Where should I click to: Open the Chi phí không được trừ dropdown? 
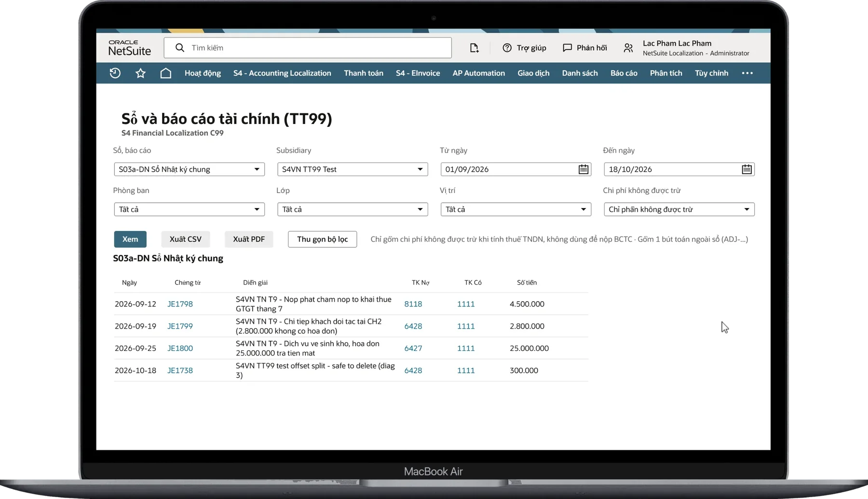(679, 209)
